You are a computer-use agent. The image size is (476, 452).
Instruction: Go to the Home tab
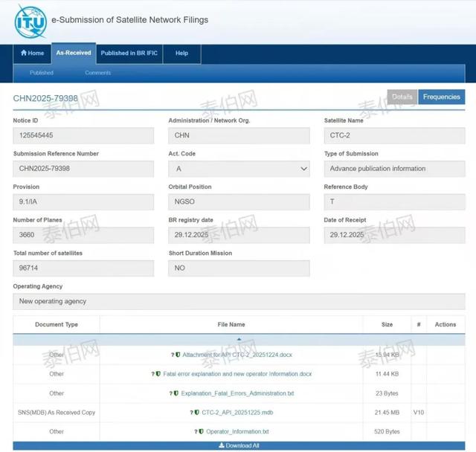32,54
